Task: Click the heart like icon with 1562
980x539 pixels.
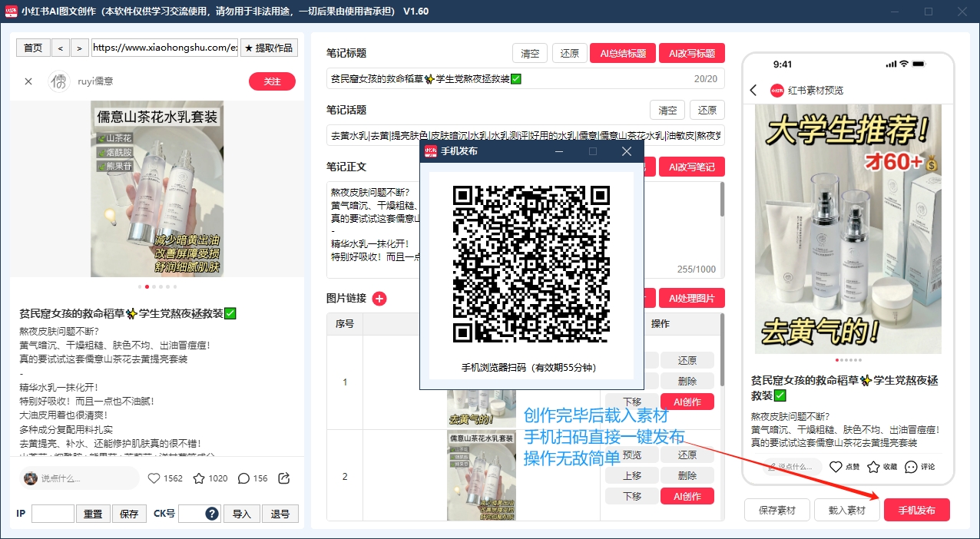Action: [154, 478]
